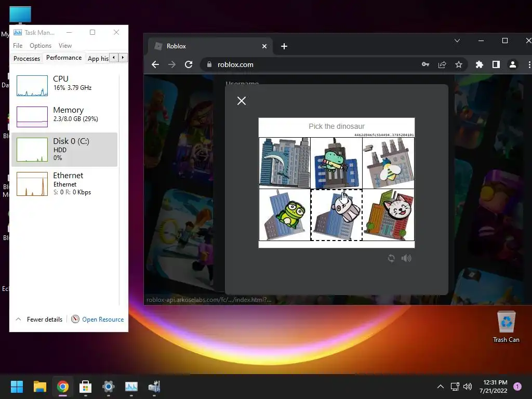Image resolution: width=532 pixels, height=399 pixels.
Task: Select the Disk 0 (C:) entry
Action: (64, 150)
